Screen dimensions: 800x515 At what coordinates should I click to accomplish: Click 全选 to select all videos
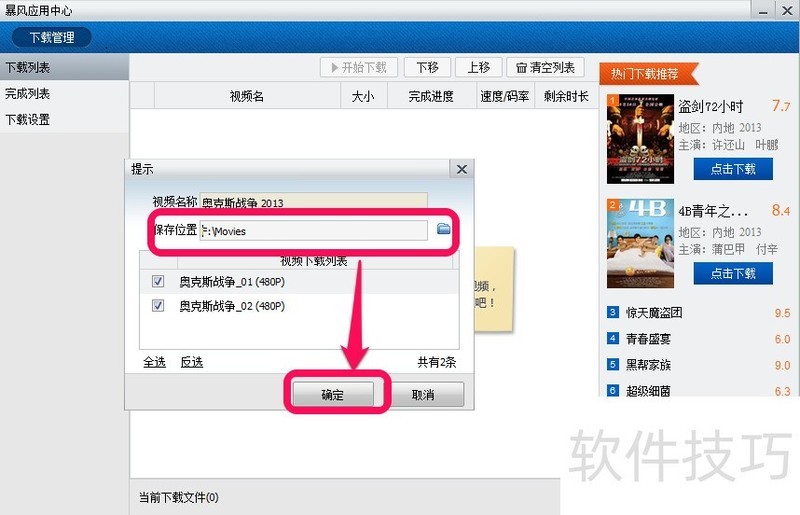click(154, 362)
